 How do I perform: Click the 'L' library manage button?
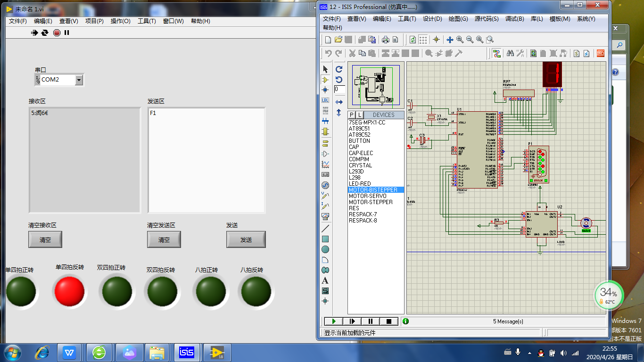click(x=359, y=115)
